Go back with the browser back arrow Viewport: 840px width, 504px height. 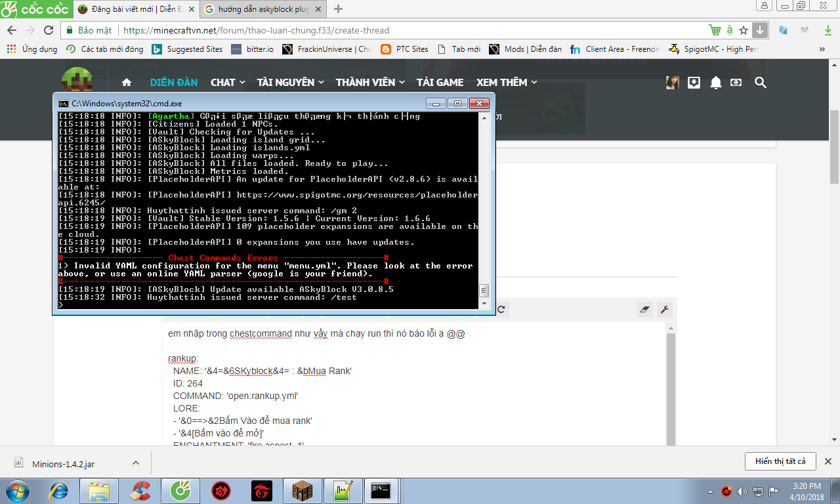12,30
